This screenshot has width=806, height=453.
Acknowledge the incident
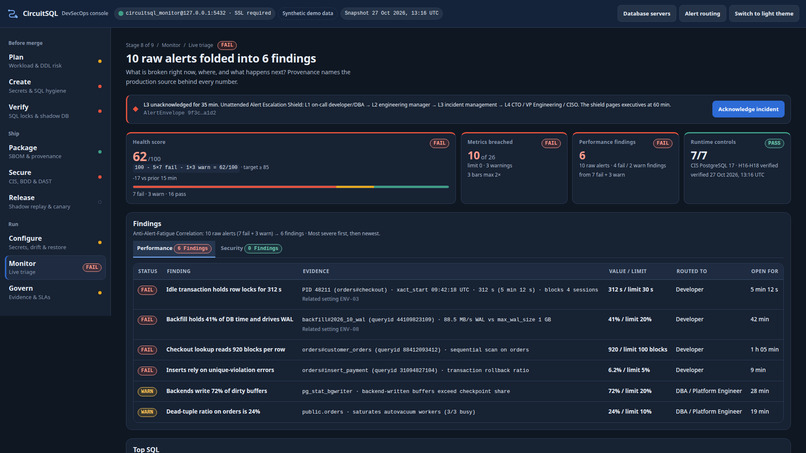pyautogui.click(x=748, y=109)
